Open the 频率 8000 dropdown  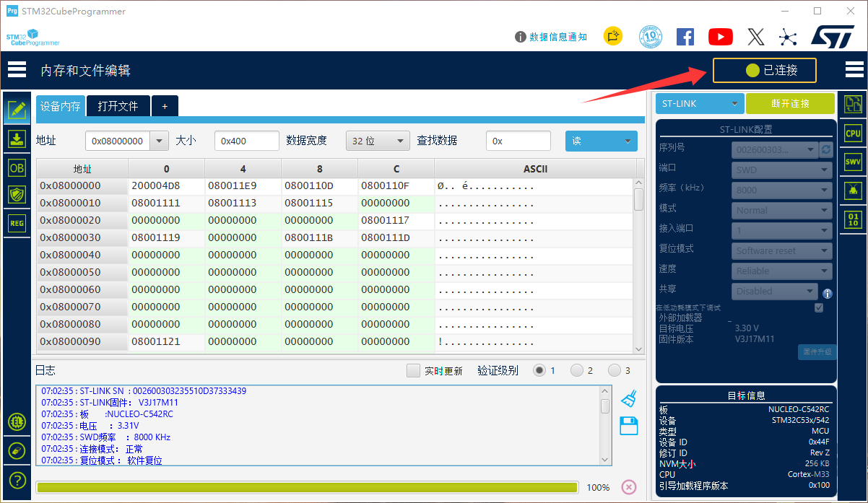click(x=781, y=191)
